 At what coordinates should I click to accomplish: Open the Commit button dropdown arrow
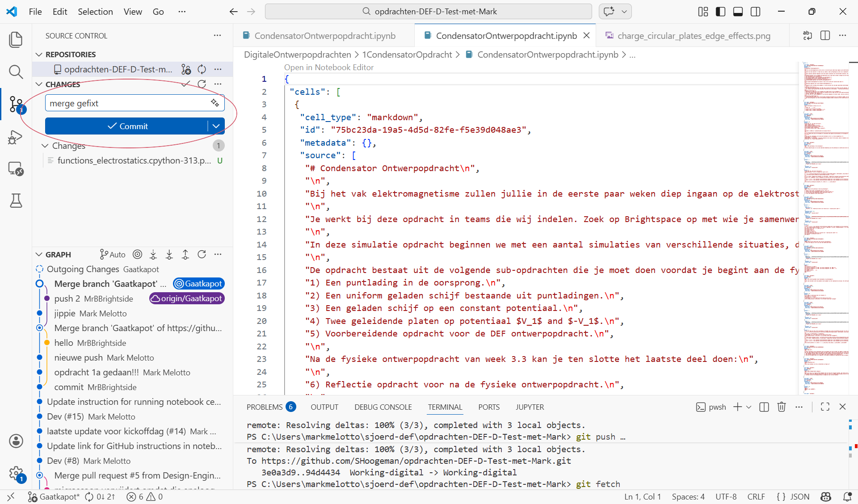point(216,126)
